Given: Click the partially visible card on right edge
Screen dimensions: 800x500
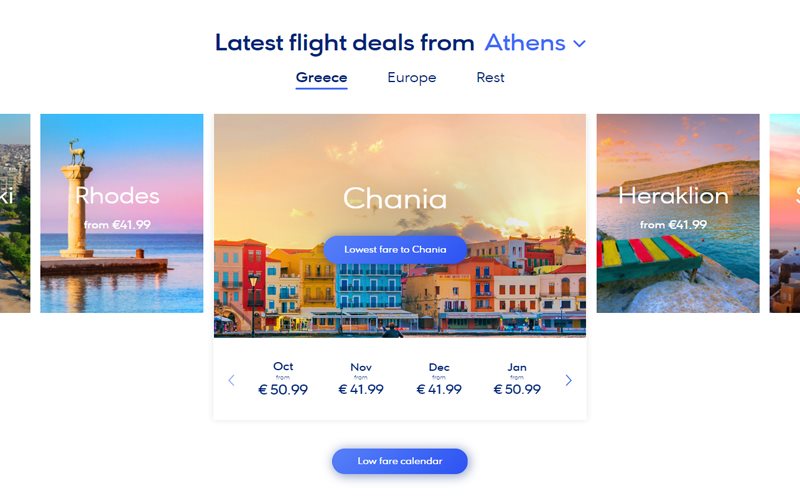Looking at the screenshot, I should tap(785, 213).
